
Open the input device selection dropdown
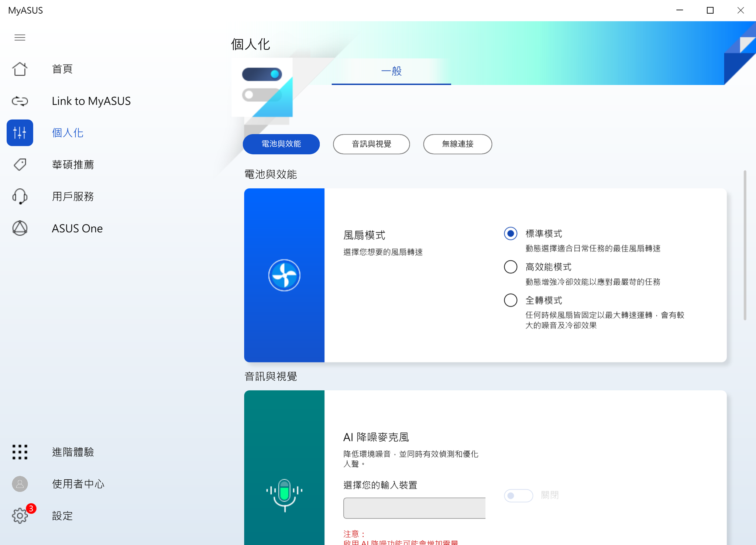pyautogui.click(x=414, y=508)
